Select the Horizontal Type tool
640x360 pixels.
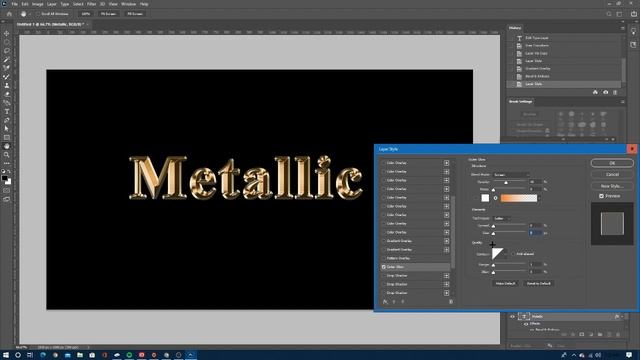tap(7, 111)
